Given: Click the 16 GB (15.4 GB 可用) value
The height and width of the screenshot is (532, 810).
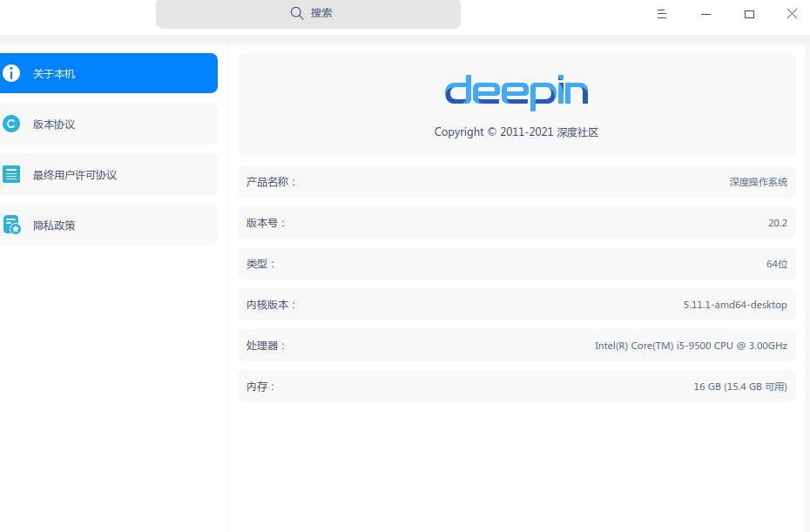Looking at the screenshot, I should click(740, 387).
